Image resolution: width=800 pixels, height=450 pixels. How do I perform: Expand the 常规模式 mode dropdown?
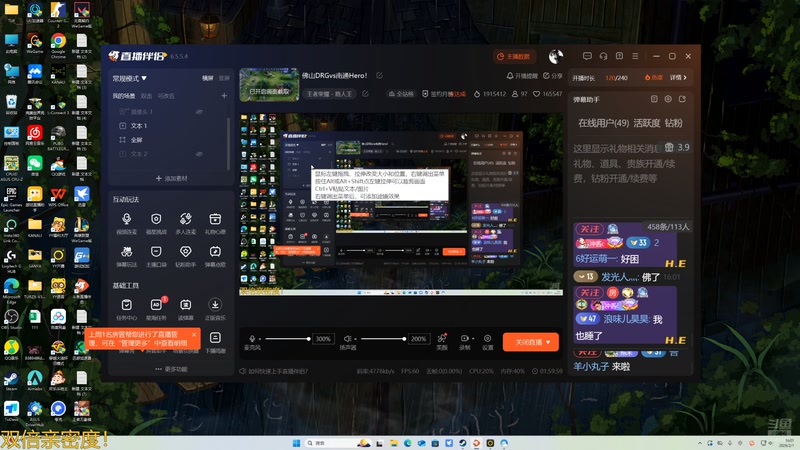click(130, 79)
